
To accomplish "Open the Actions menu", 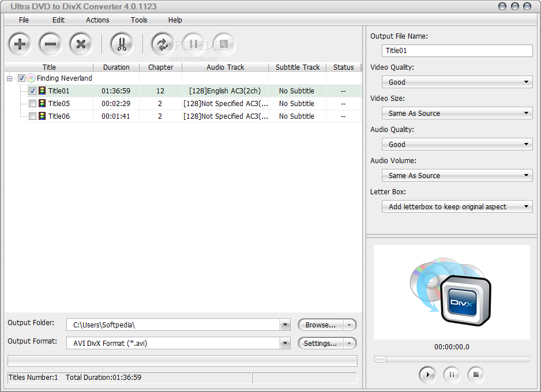I will 97,20.
